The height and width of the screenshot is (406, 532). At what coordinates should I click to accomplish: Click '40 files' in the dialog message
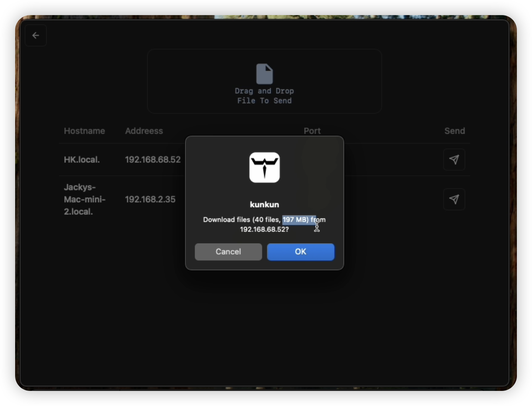tap(267, 219)
